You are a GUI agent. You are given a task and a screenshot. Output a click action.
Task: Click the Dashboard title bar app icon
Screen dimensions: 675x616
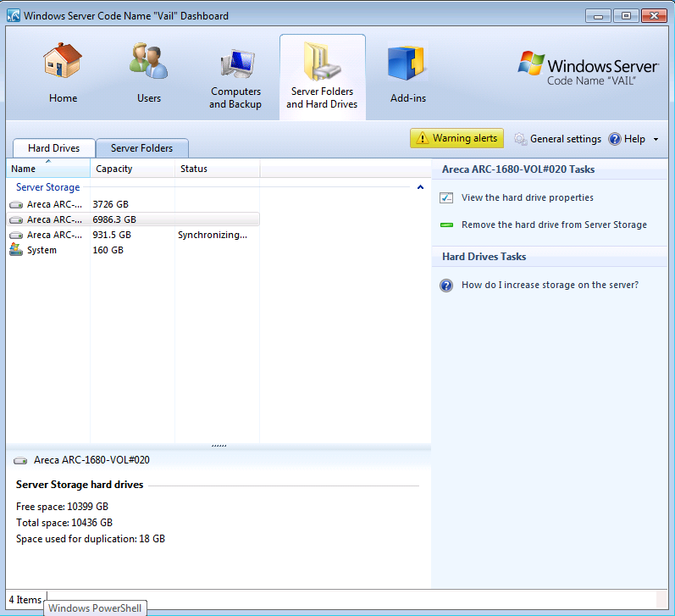14,16
